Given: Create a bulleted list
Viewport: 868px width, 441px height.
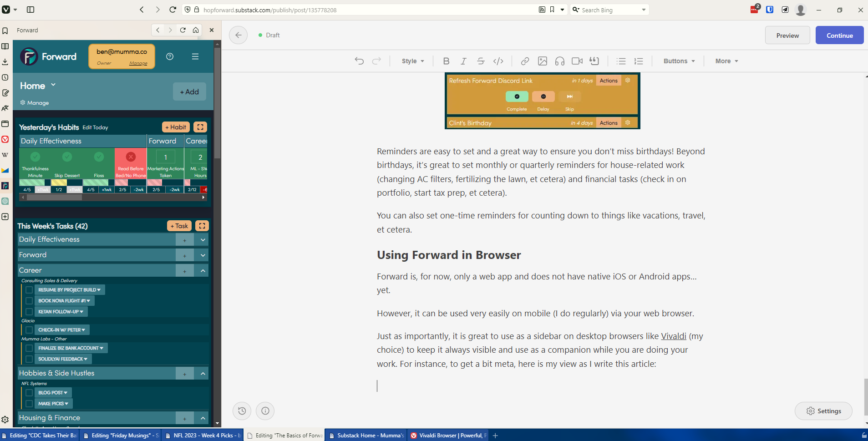Looking at the screenshot, I should 621,61.
